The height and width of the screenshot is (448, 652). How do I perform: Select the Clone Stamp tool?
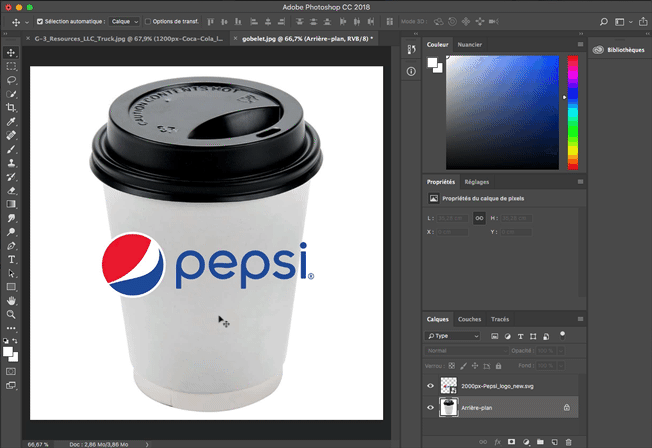pos(11,163)
